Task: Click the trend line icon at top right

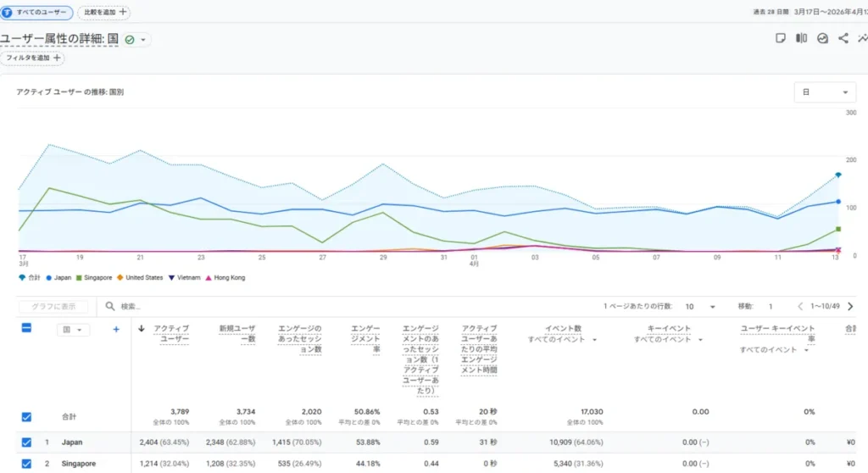Action: [x=862, y=38]
